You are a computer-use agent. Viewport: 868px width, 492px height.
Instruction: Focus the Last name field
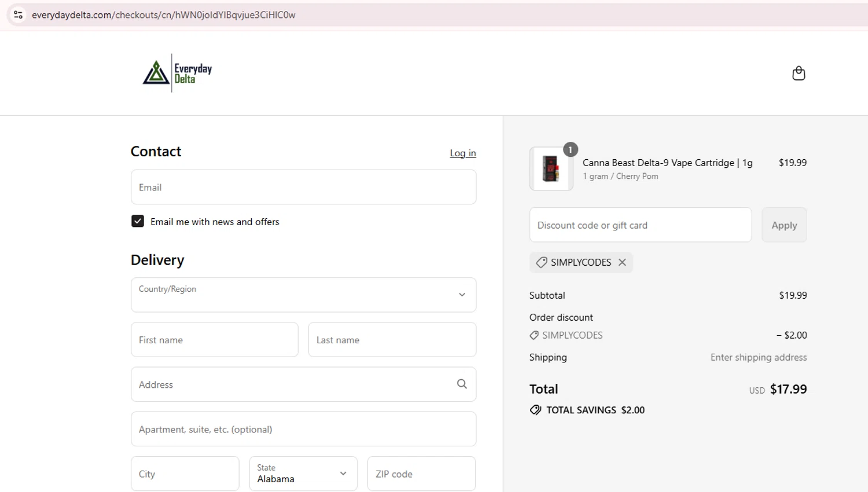click(x=392, y=340)
